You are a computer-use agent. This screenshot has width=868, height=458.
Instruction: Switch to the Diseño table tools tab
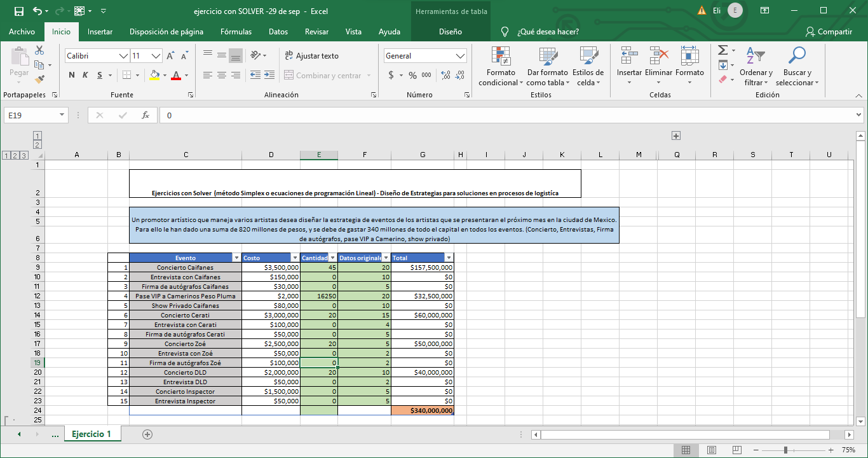(451, 32)
